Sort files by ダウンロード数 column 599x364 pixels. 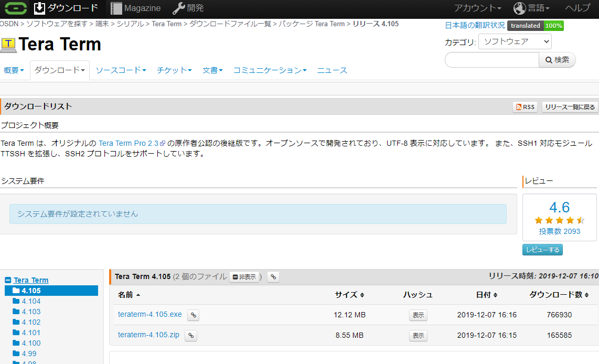tap(559, 295)
